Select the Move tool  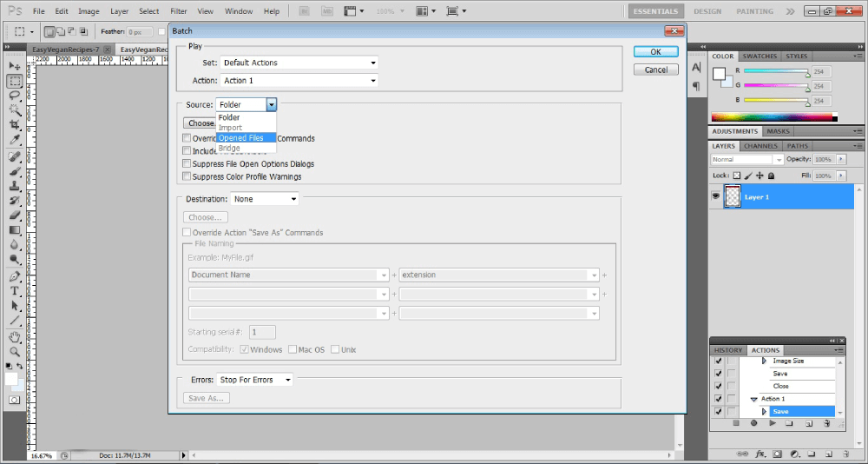[x=15, y=66]
